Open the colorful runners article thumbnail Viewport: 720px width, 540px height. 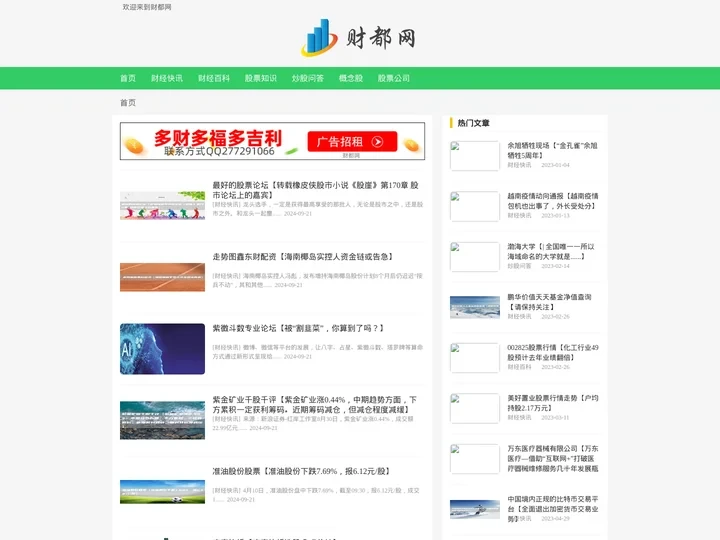click(x=163, y=205)
